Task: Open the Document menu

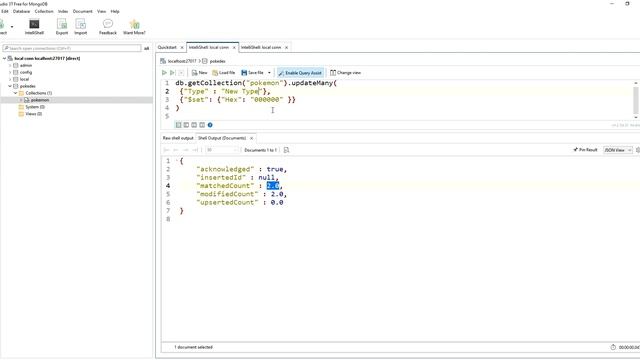Action: click(82, 11)
